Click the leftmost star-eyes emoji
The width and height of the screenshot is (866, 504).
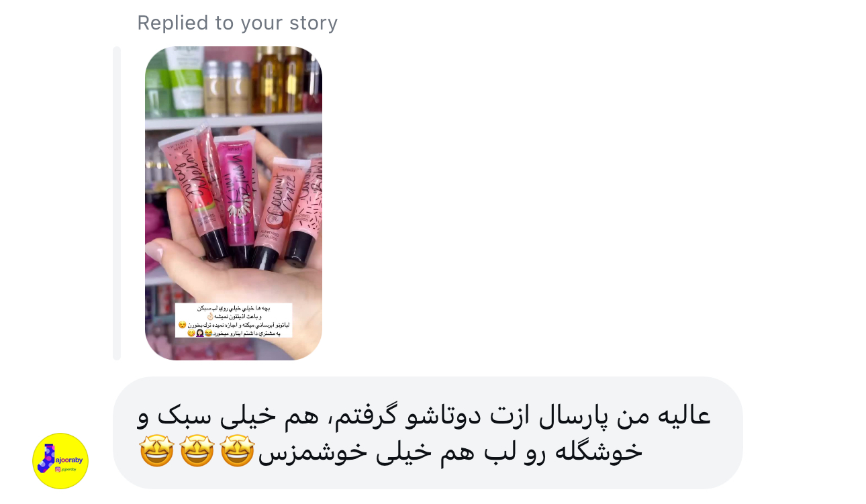click(x=156, y=452)
